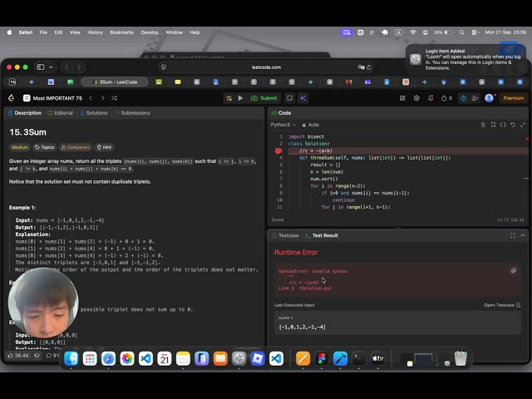Open LeetCode settings gear icon
This screenshot has width=532, height=399.
coord(416,98)
